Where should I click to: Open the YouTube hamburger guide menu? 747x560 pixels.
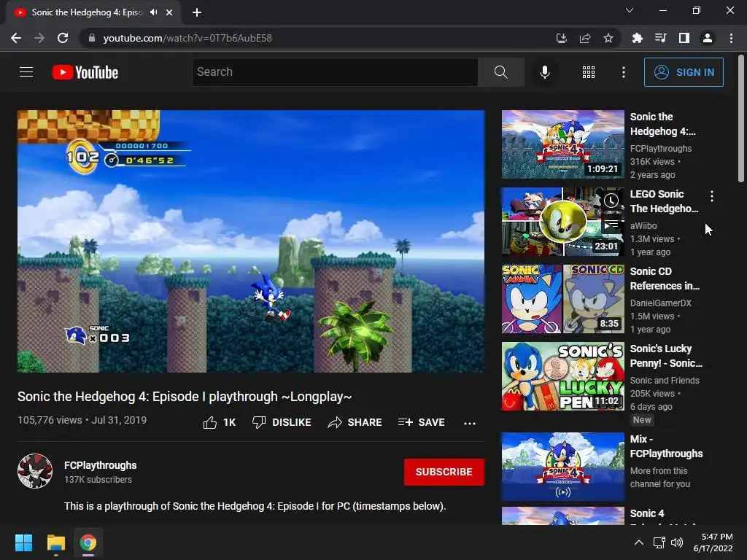(x=26, y=72)
